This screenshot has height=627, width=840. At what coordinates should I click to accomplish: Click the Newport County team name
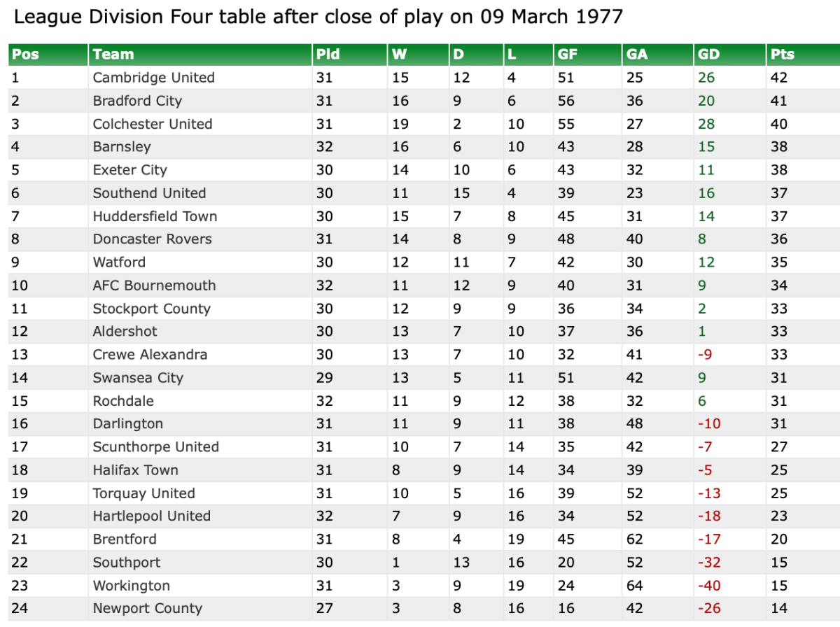[x=147, y=609]
